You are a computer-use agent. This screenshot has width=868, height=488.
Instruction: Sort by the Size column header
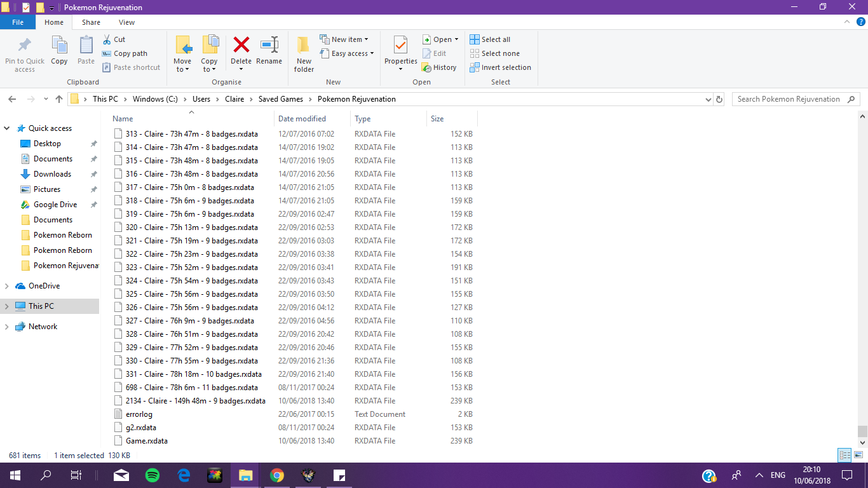click(x=452, y=119)
